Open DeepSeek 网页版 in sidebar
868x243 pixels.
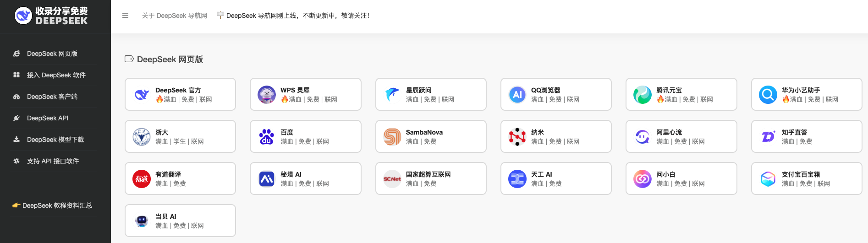pos(52,54)
